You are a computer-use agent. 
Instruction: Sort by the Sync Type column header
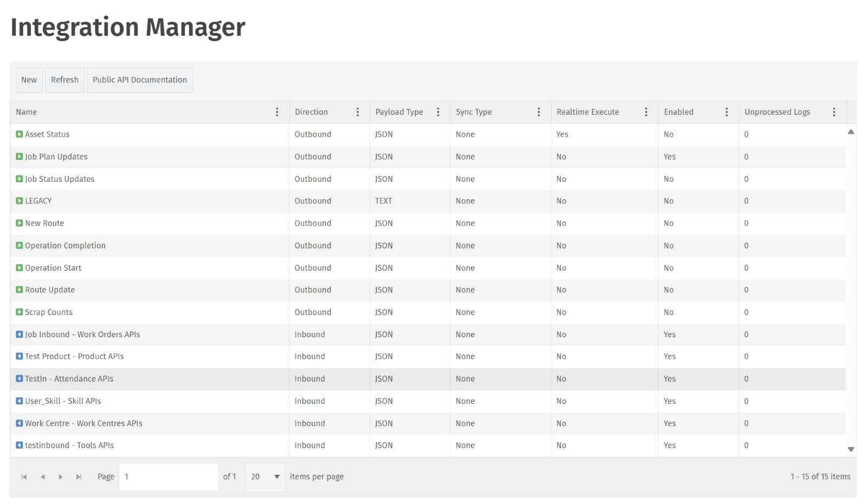point(474,112)
